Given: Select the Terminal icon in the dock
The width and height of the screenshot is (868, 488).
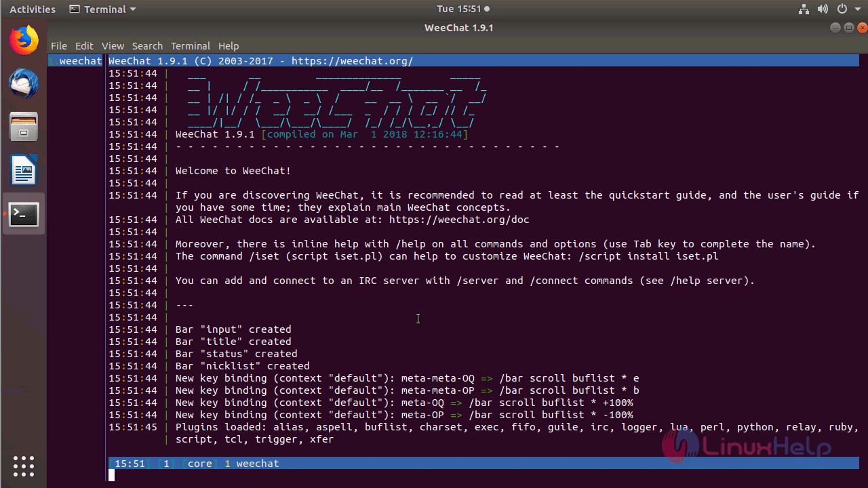Looking at the screenshot, I should (x=24, y=214).
